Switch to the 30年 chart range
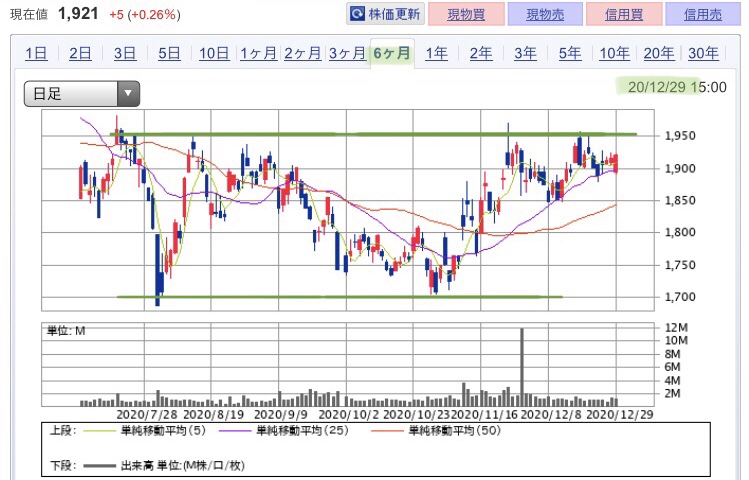Image resolution: width=749 pixels, height=480 pixels. point(704,53)
